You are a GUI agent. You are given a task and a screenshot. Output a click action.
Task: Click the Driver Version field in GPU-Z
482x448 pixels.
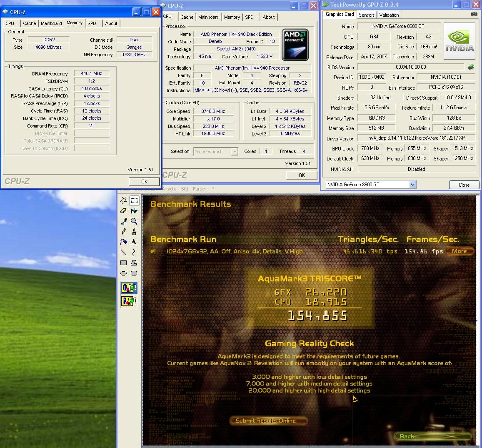417,138
